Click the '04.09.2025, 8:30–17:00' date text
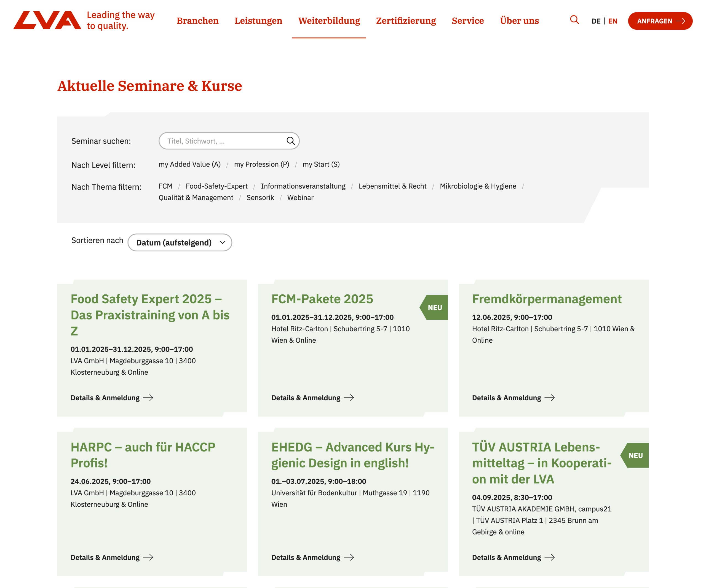Image resolution: width=706 pixels, height=588 pixels. point(512,497)
